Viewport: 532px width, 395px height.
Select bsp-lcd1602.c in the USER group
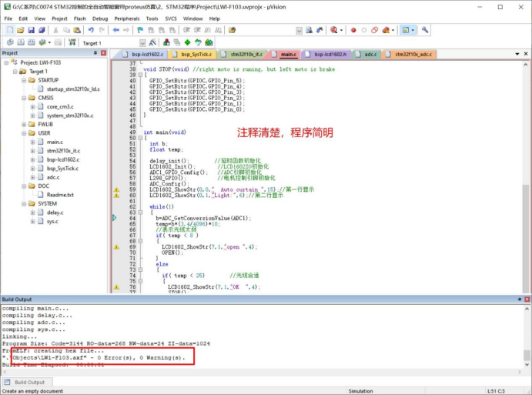click(63, 160)
